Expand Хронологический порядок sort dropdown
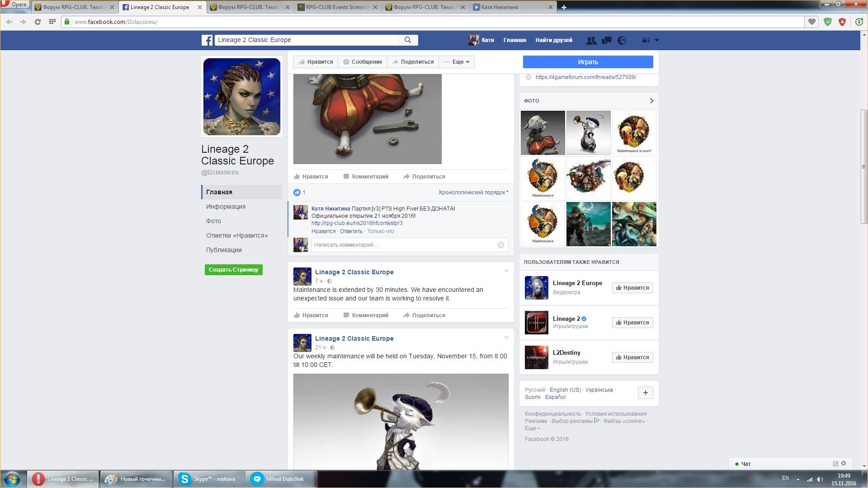868x488 pixels. click(x=473, y=192)
